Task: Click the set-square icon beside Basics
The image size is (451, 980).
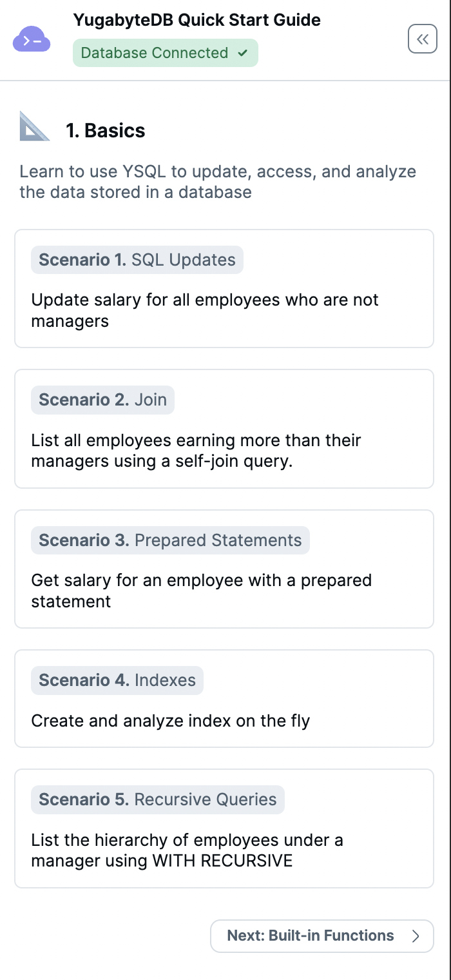Action: pos(34,126)
